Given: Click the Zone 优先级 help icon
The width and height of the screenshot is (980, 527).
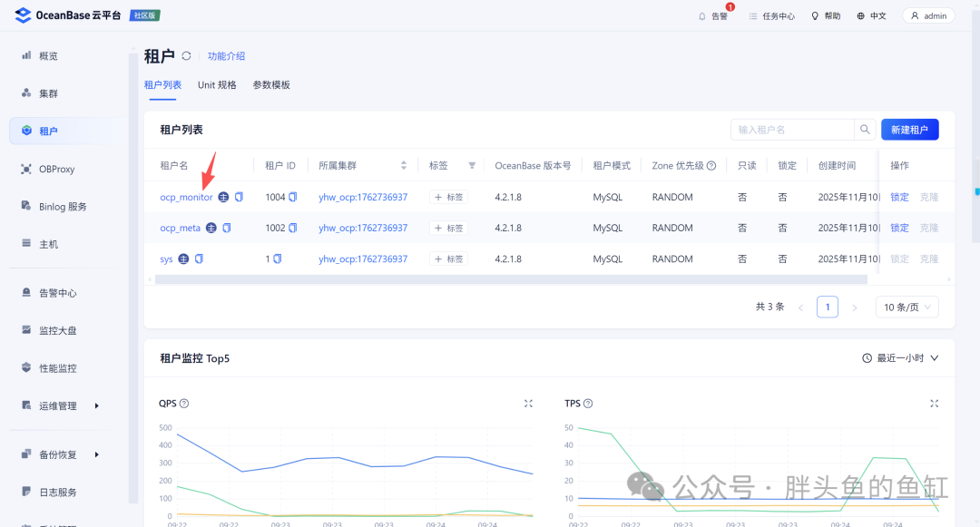Looking at the screenshot, I should coord(711,165).
